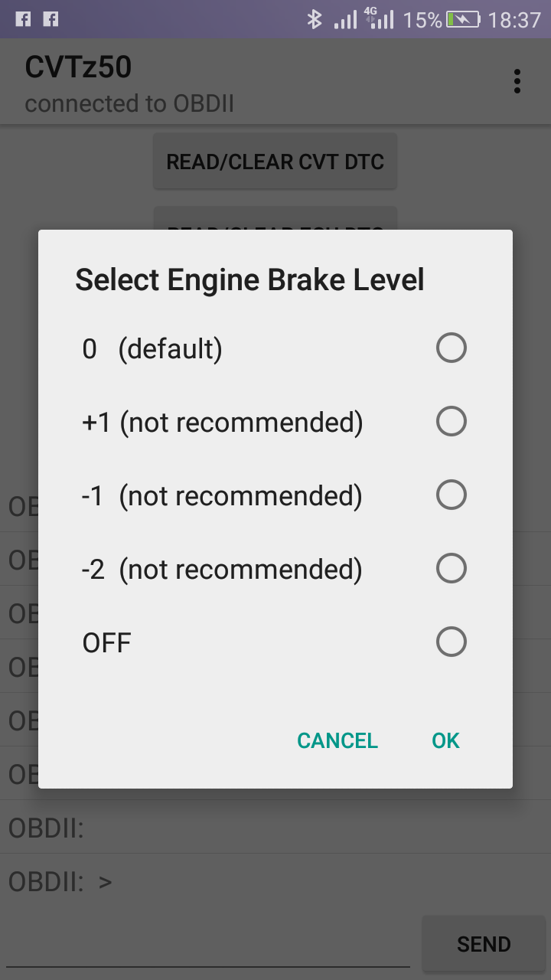
Task: Tap the second Facebook notification icon
Action: [51, 19]
